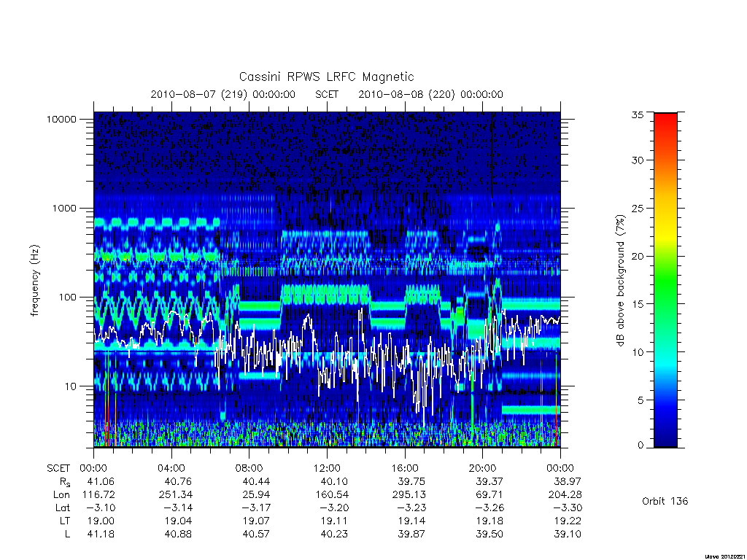Click the "08:00" time axis label

pyautogui.click(x=249, y=468)
